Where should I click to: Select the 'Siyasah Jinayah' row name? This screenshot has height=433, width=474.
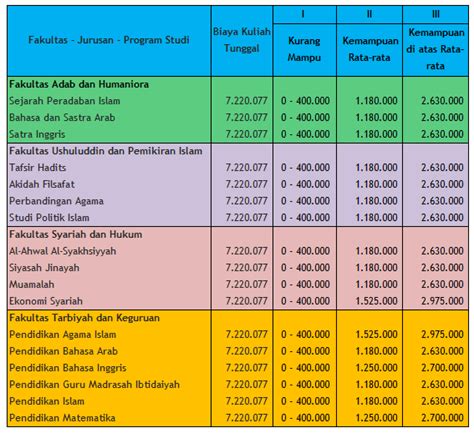click(44, 268)
